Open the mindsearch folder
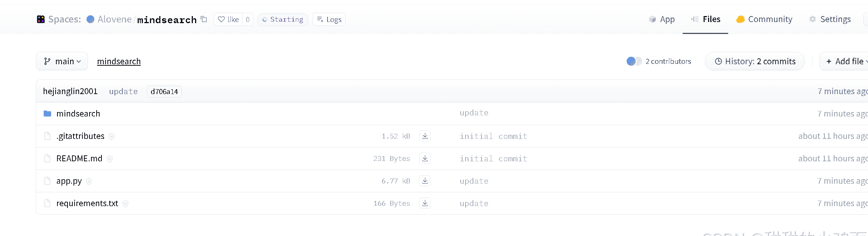Viewport: 868px width, 236px height. pos(78,114)
